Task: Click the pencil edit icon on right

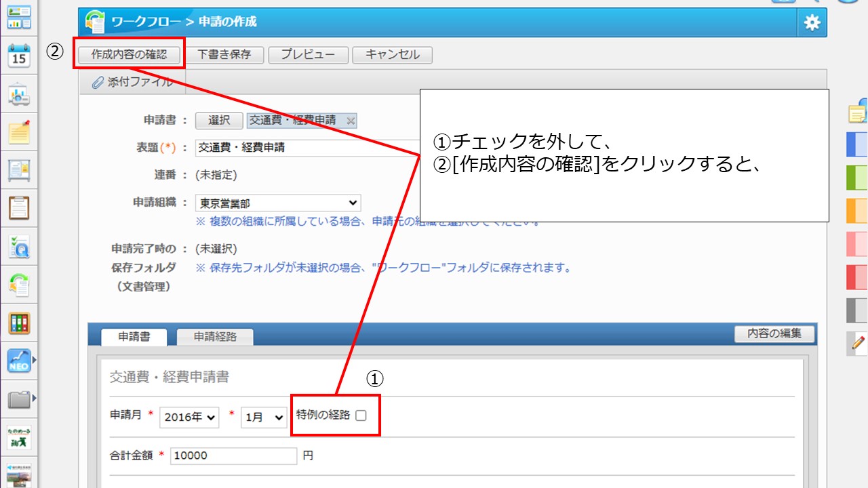Action: coord(857,344)
